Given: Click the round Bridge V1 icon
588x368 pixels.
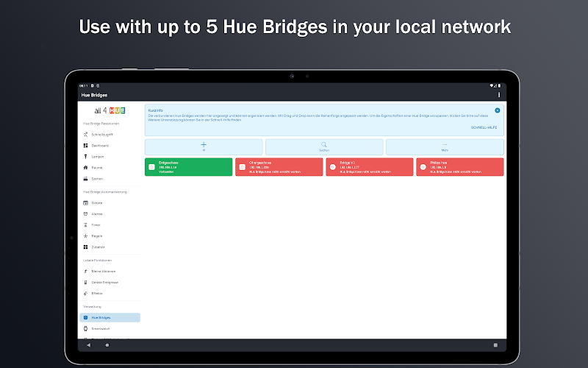Looking at the screenshot, I should pyautogui.click(x=333, y=167).
